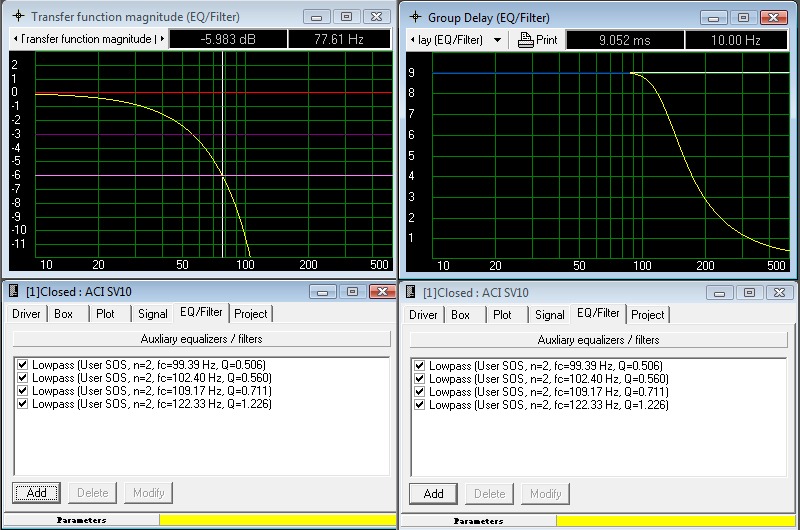Click the Delete button in the left window
Viewport: 800px width, 530px height.
pyautogui.click(x=93, y=493)
